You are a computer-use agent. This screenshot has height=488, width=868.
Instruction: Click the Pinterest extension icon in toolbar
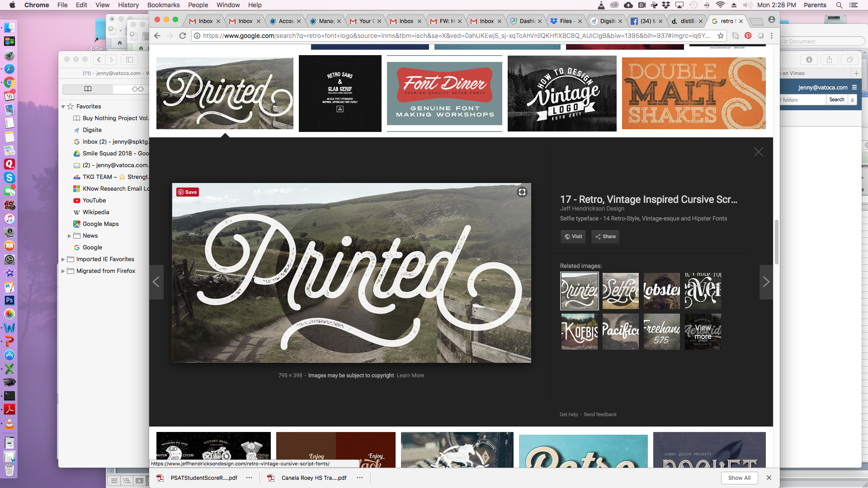click(748, 36)
